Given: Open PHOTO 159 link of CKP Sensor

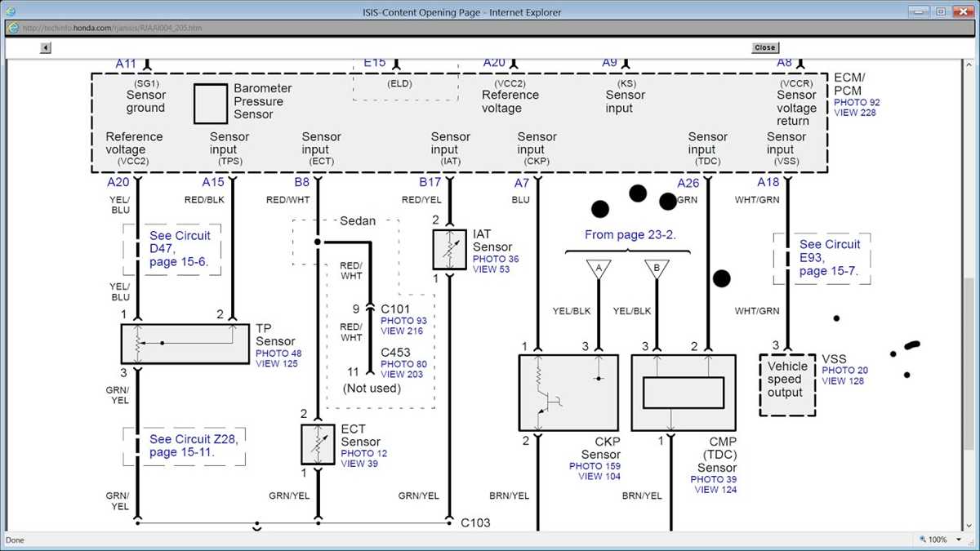Looking at the screenshot, I should click(595, 466).
